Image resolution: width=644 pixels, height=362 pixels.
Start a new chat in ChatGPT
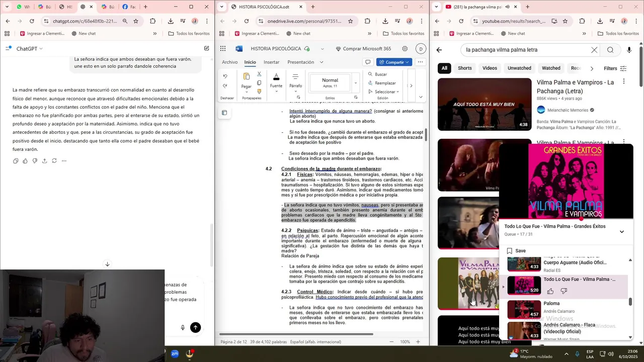(x=206, y=49)
